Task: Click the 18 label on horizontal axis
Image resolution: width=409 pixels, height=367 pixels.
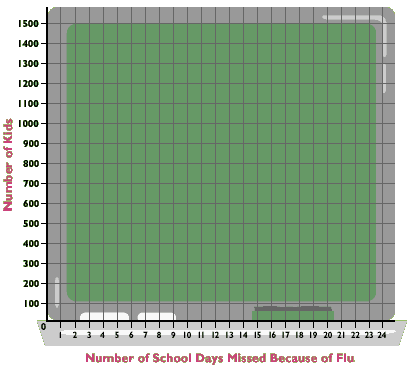Action: [299, 335]
